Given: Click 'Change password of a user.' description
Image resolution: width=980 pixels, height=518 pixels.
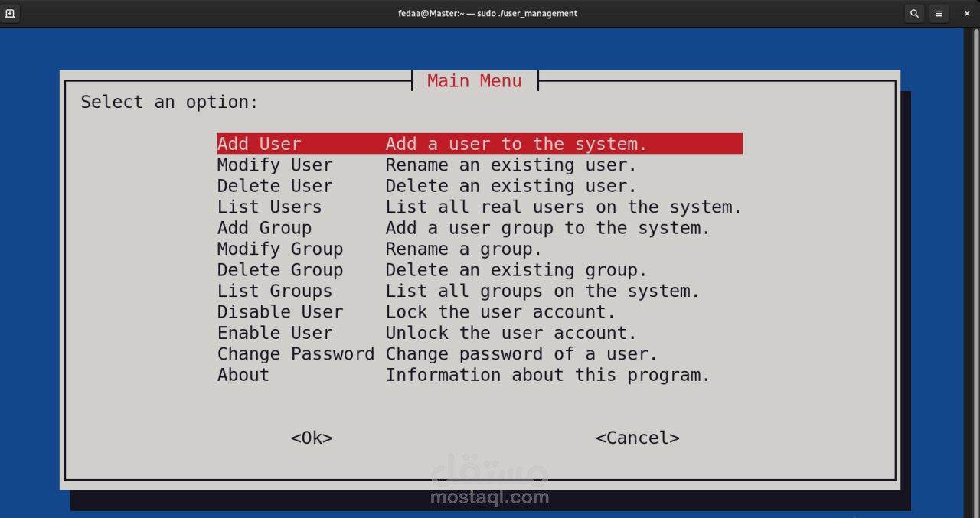Looking at the screenshot, I should click(x=522, y=354).
